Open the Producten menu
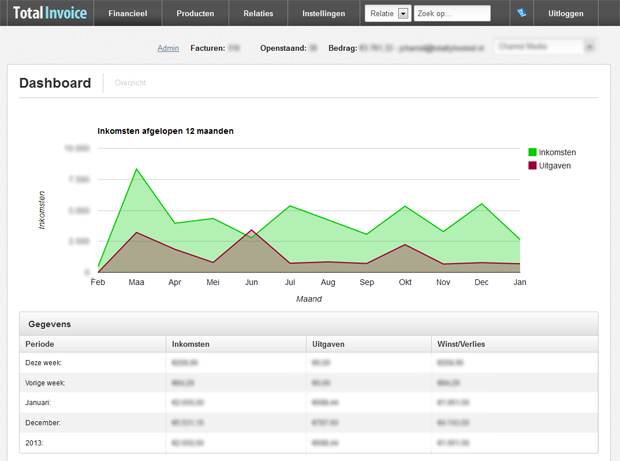 pos(195,13)
